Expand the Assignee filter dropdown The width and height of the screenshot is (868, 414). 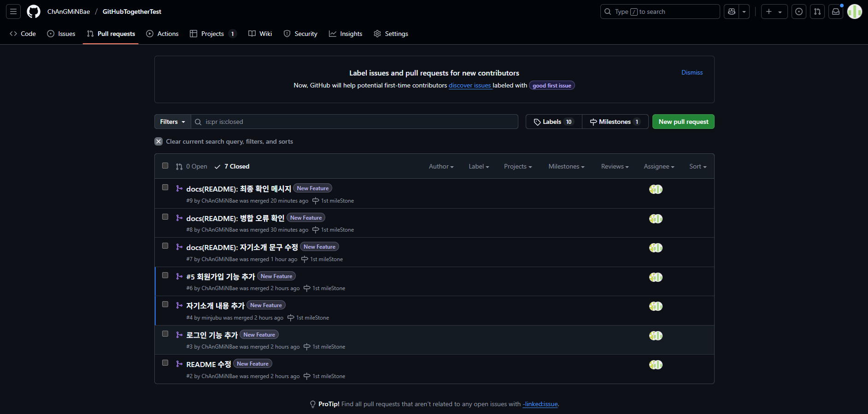(x=659, y=166)
